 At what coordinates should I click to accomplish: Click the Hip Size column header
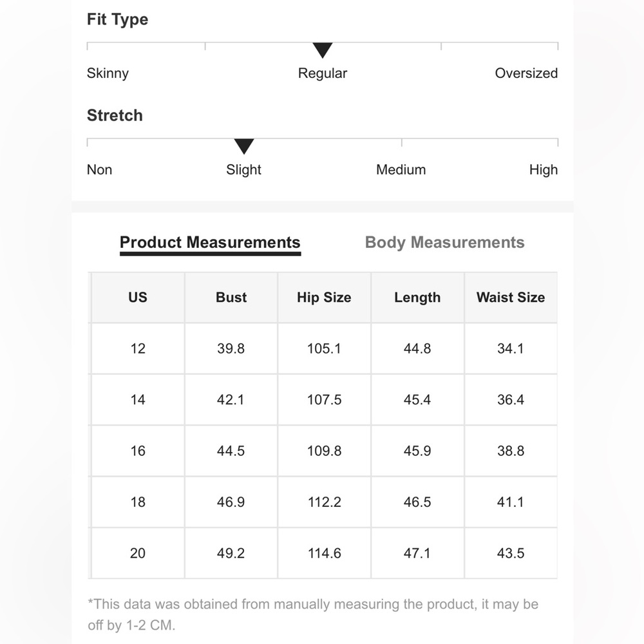point(324,298)
